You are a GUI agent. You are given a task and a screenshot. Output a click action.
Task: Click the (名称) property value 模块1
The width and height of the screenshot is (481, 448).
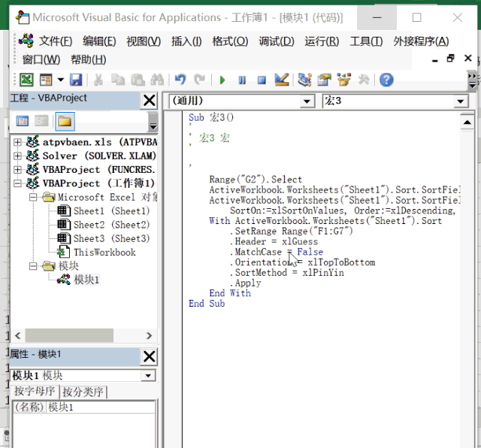[x=100, y=407]
